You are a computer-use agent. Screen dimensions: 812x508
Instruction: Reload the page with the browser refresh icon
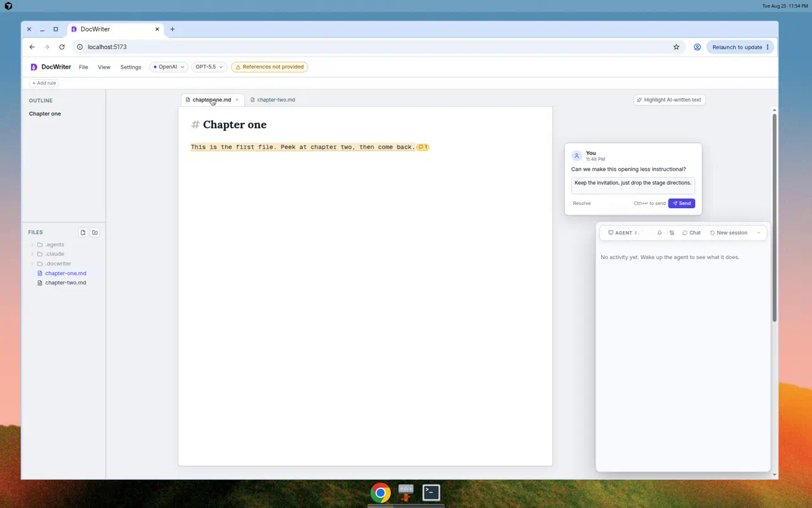point(62,47)
